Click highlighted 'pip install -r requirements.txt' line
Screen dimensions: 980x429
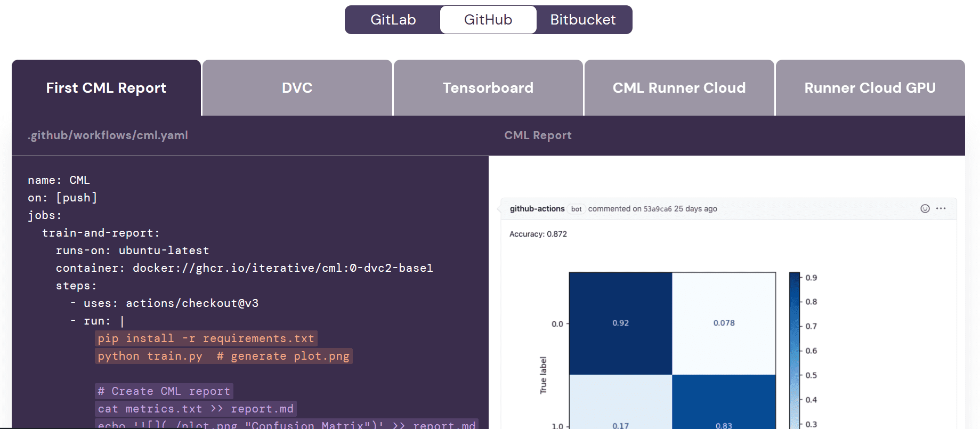206,338
